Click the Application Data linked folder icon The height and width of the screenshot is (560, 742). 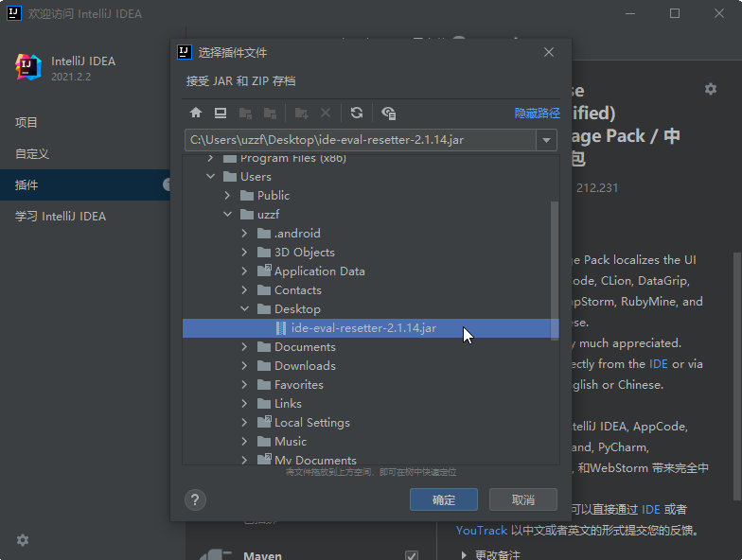click(263, 271)
